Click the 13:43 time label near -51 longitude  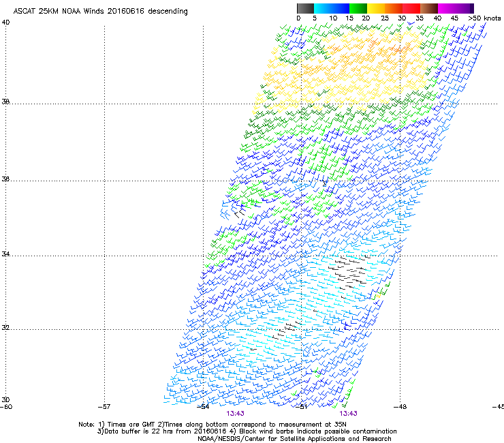coord(349,414)
